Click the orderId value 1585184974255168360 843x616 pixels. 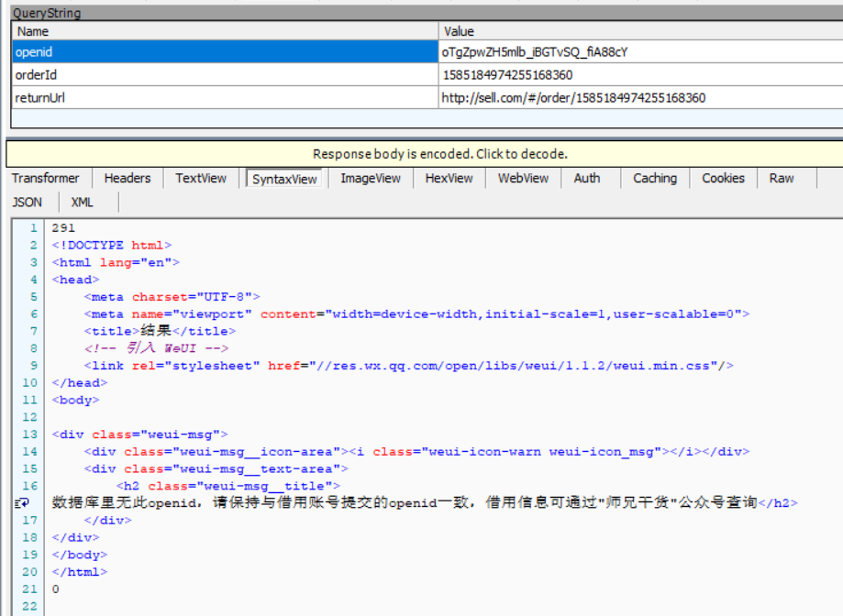(x=507, y=75)
